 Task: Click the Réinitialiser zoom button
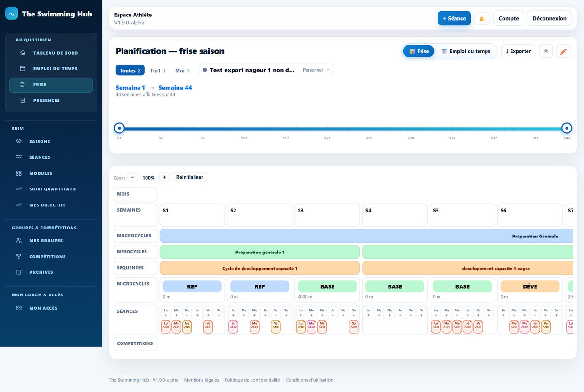coord(189,177)
